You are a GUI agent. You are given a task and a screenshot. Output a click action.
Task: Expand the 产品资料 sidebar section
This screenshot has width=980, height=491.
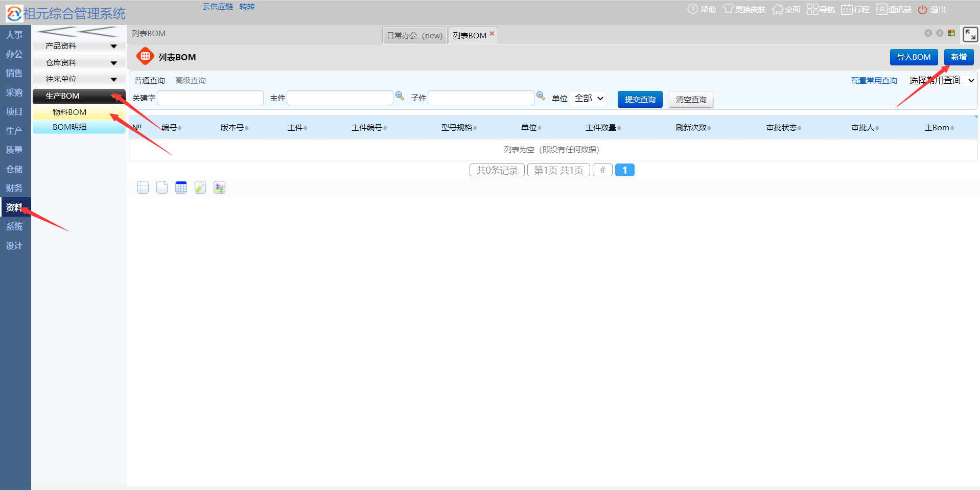[x=79, y=46]
